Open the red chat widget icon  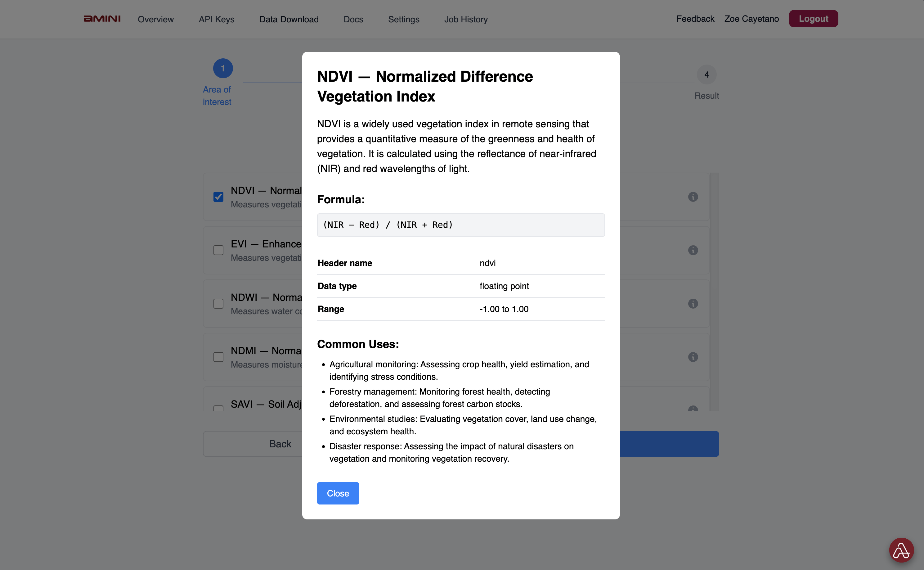click(x=901, y=550)
